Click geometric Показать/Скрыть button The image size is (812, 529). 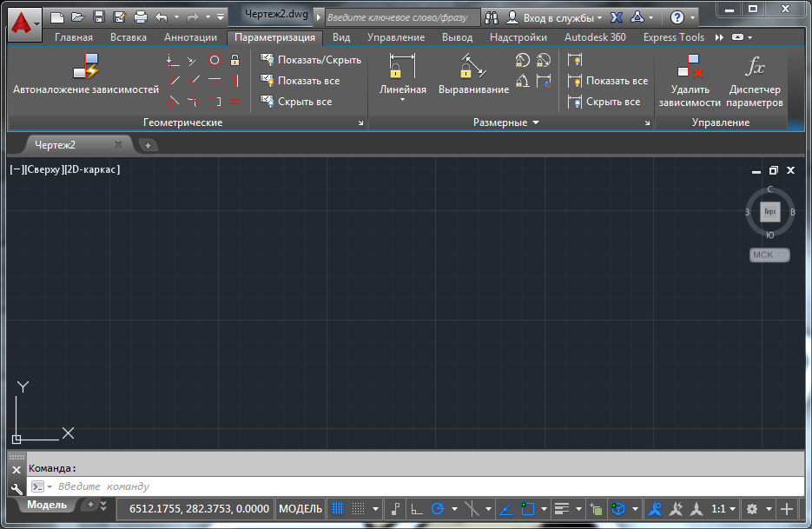pyautogui.click(x=311, y=60)
